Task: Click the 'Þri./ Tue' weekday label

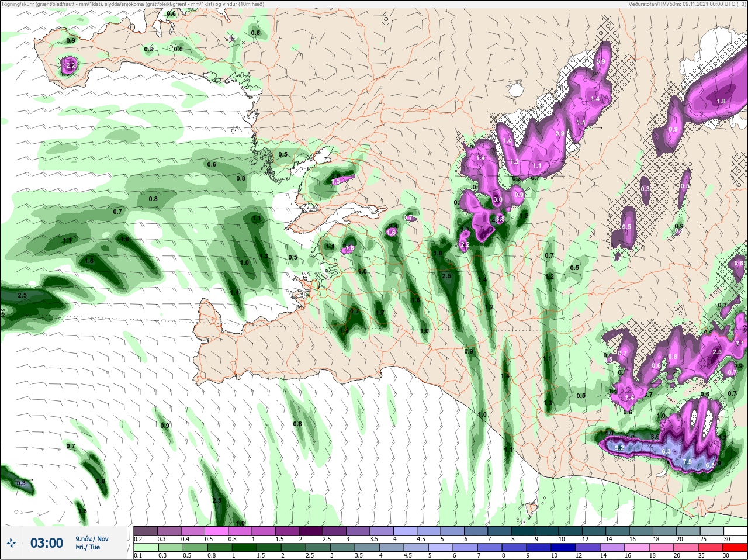Action: pyautogui.click(x=87, y=547)
